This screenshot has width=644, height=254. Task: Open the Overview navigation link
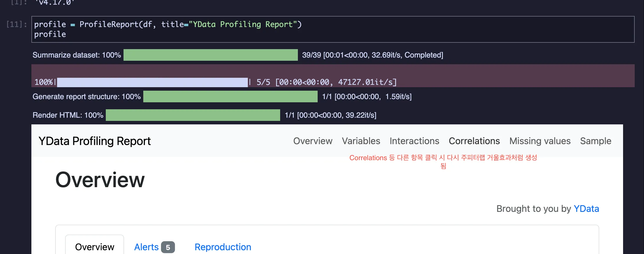[313, 141]
